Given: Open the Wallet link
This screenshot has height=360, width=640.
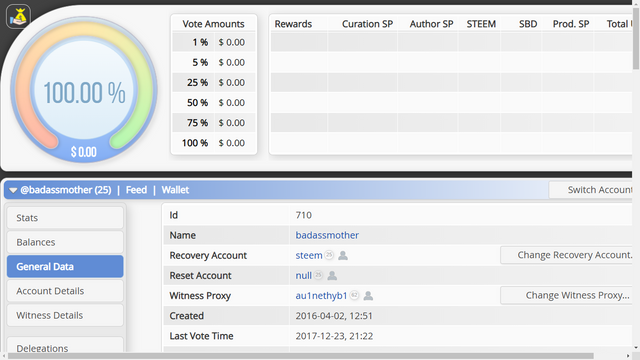Looking at the screenshot, I should pyautogui.click(x=175, y=190).
